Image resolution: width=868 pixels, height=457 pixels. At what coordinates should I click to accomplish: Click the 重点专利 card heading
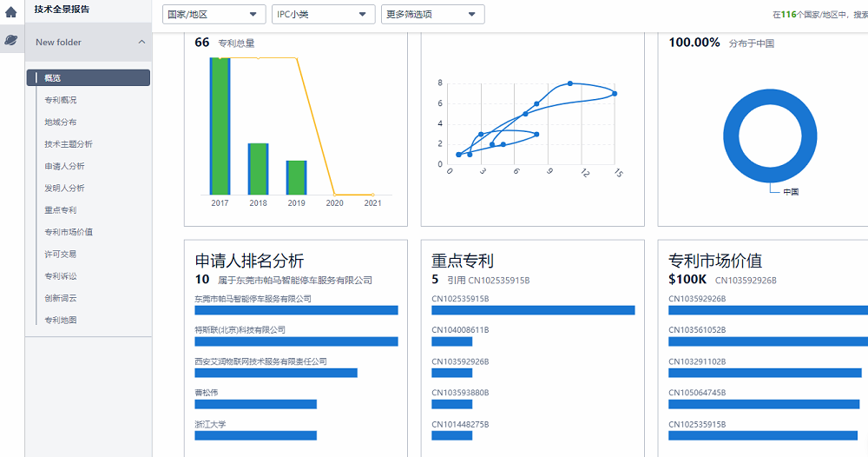point(462,261)
